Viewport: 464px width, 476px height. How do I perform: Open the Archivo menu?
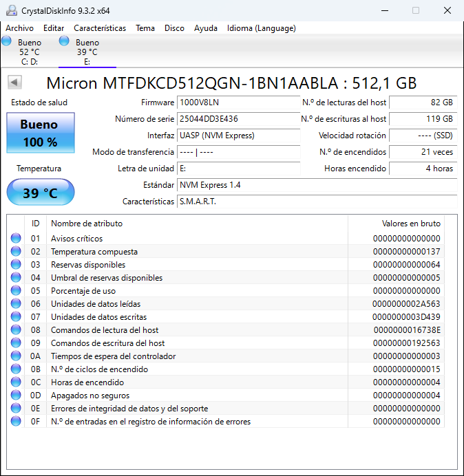point(20,28)
